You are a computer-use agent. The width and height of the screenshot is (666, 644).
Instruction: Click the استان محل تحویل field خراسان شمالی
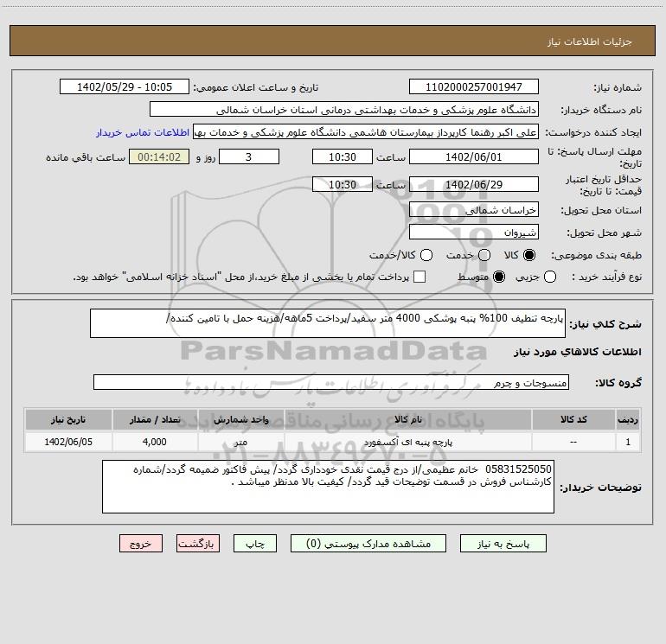click(474, 210)
